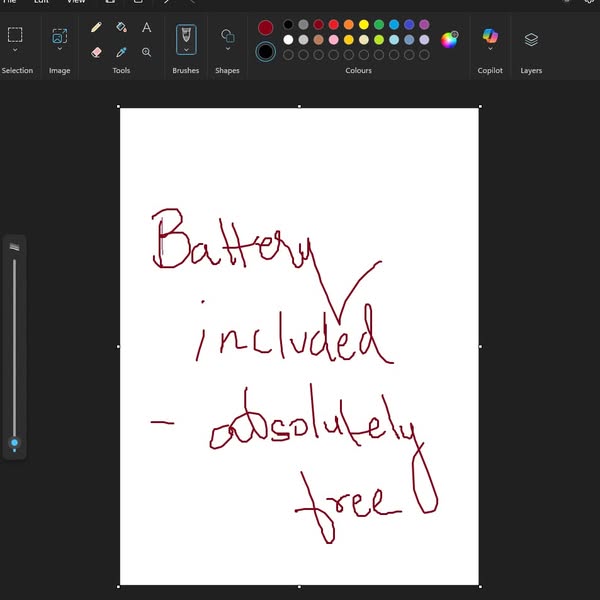This screenshot has height=600, width=600.
Task: Open the Edit menu
Action: tap(42, 2)
